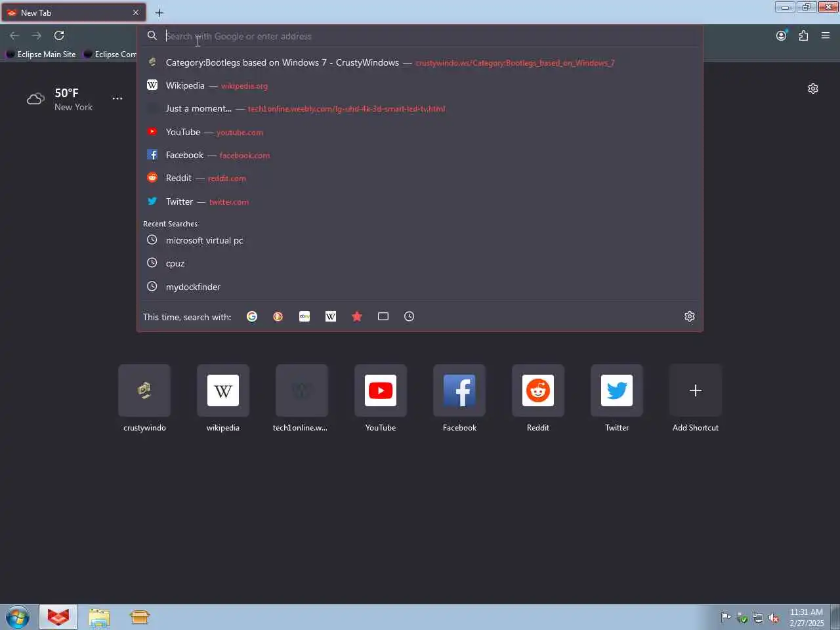840x630 pixels.
Task: Search this time with Google icon
Action: point(252,316)
